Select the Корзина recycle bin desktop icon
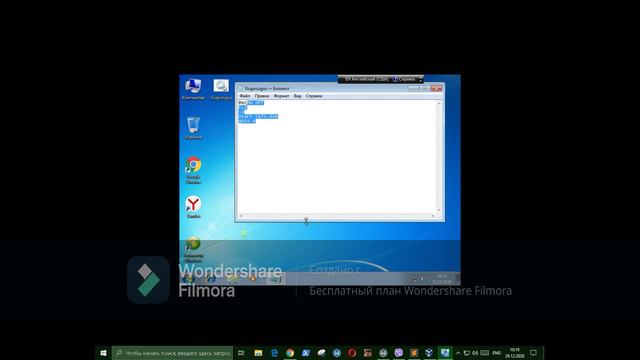Image resolution: width=640 pixels, height=360 pixels. coord(193,128)
